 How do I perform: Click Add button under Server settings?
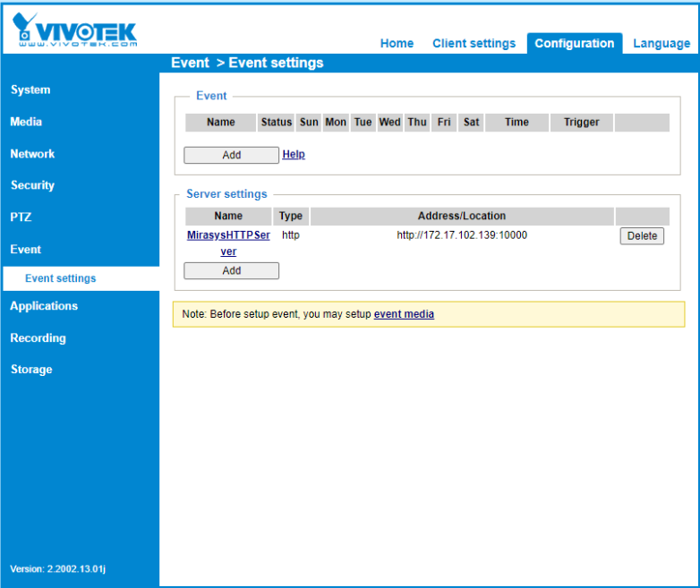pos(231,270)
